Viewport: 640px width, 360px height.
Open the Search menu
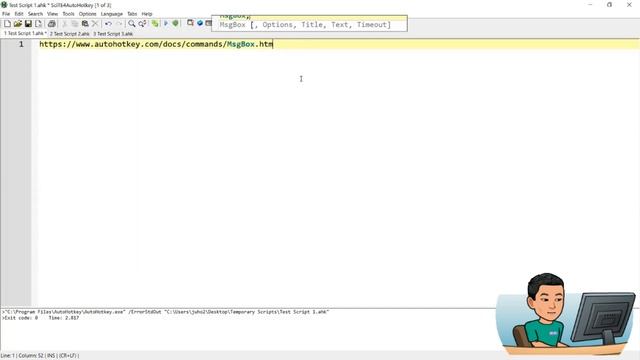click(36, 14)
